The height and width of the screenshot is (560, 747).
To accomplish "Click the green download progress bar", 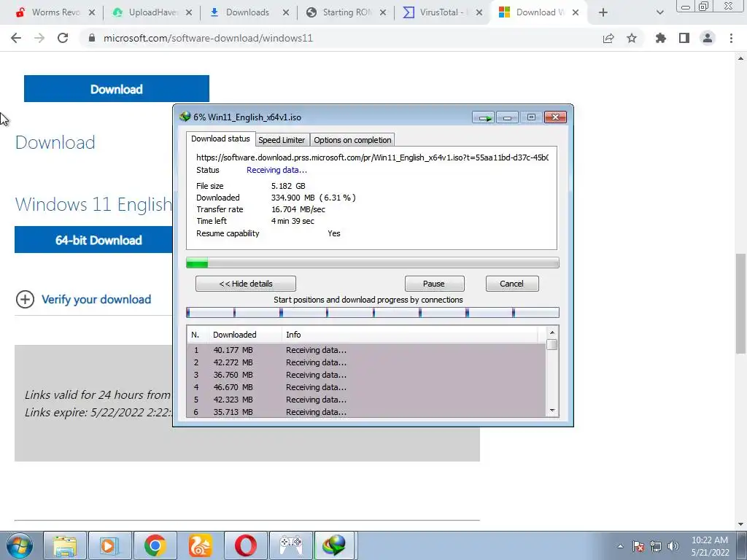I will 373,262.
